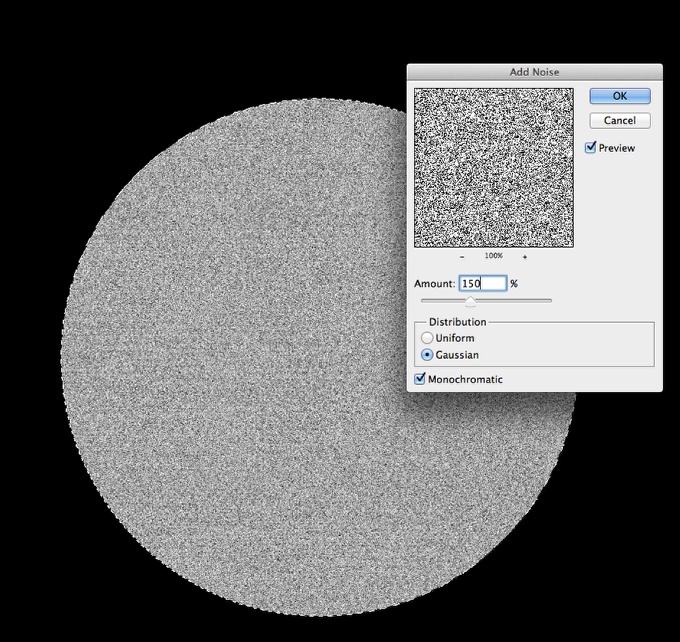Select Gaussian distribution radio button

click(427, 355)
